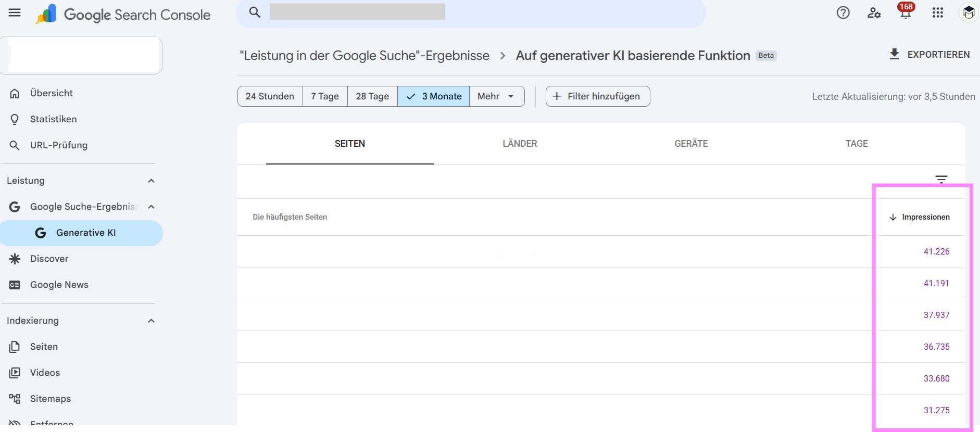Click the Seiten pages icon
The height and width of the screenshot is (432, 980).
15,347
